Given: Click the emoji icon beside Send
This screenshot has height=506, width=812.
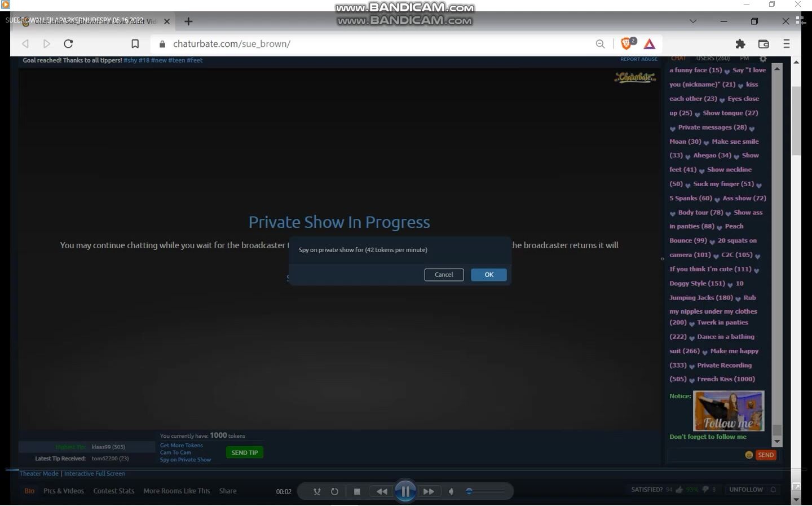Looking at the screenshot, I should (x=749, y=455).
